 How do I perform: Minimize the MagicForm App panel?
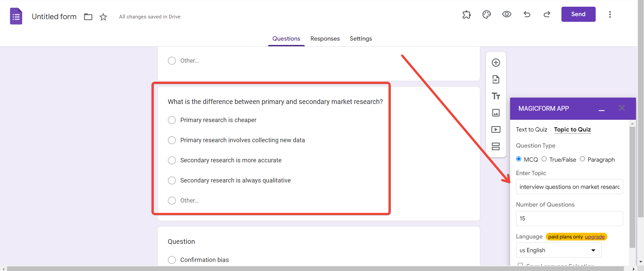602,110
